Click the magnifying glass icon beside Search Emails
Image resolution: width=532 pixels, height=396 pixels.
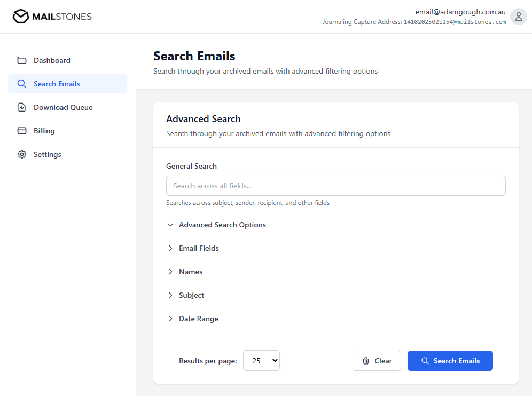22,83
